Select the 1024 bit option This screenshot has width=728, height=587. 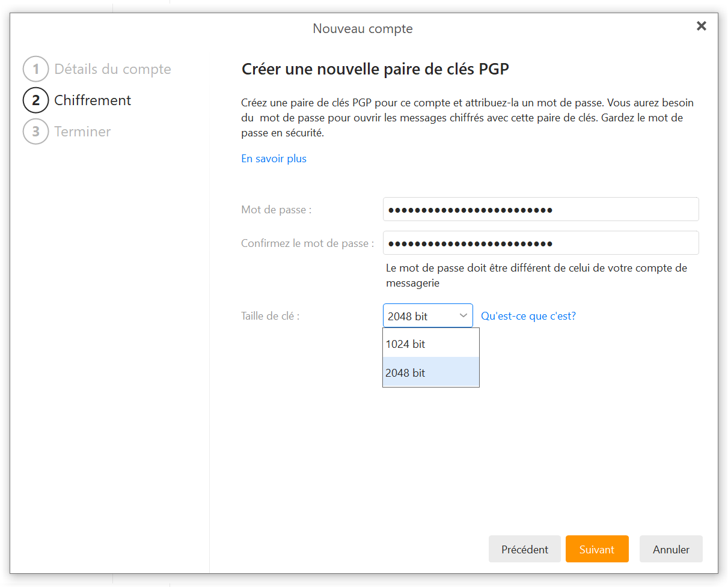pos(430,344)
